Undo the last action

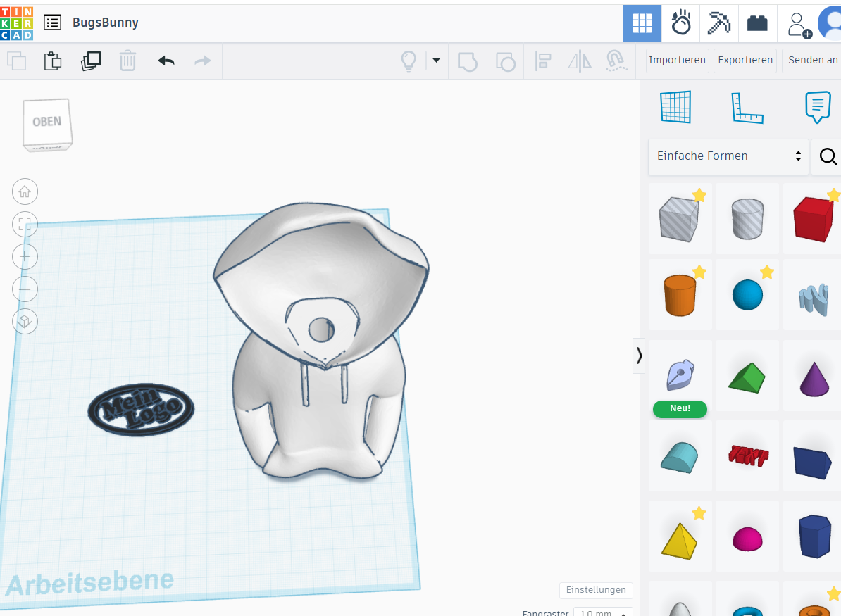pyautogui.click(x=166, y=61)
